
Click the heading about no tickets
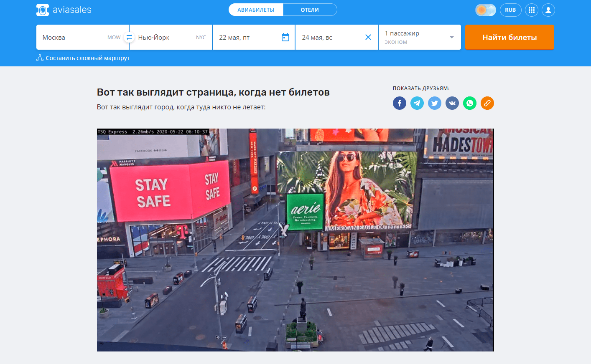(x=213, y=92)
